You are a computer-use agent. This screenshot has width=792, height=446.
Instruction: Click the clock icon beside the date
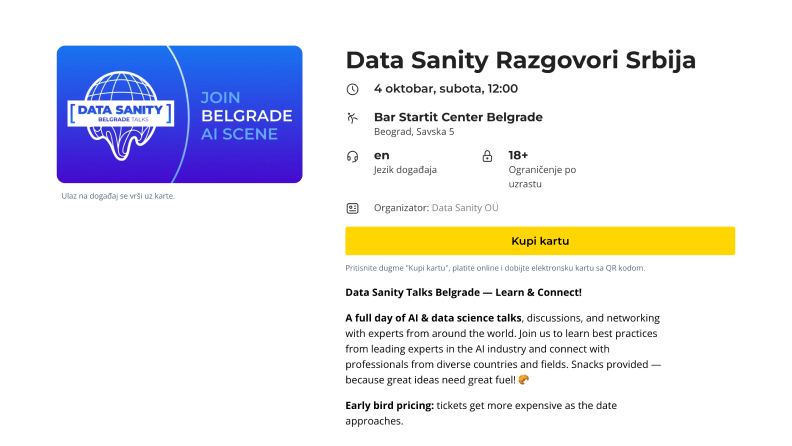(352, 88)
